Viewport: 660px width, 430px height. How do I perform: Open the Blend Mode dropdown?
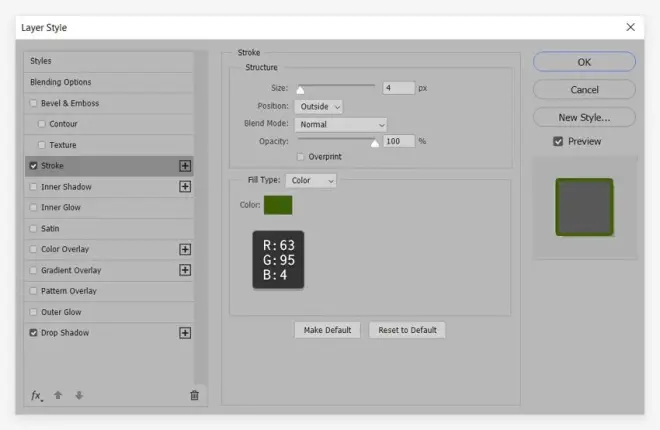tap(341, 125)
